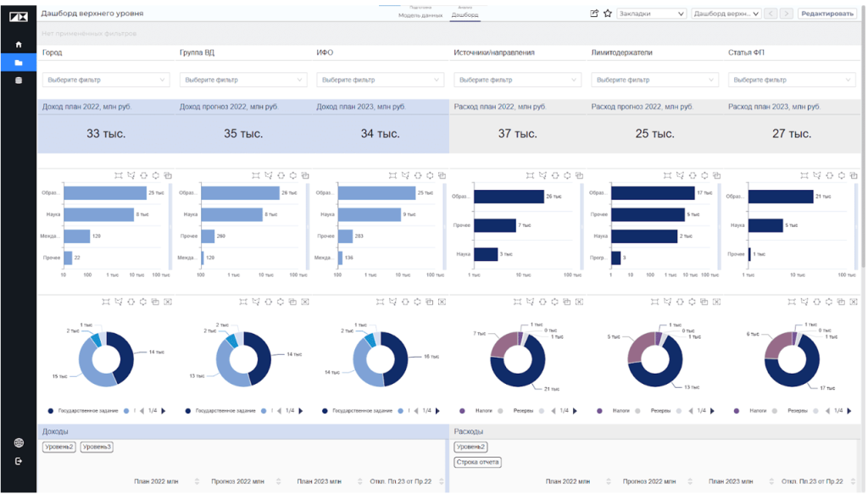
Task: Open the 'Закладки' bookmarks dropdown
Action: click(x=650, y=14)
